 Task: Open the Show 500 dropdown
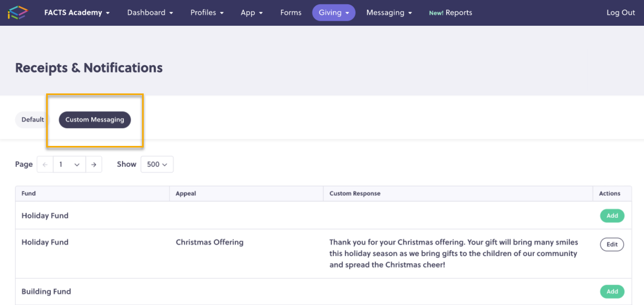pyautogui.click(x=157, y=164)
